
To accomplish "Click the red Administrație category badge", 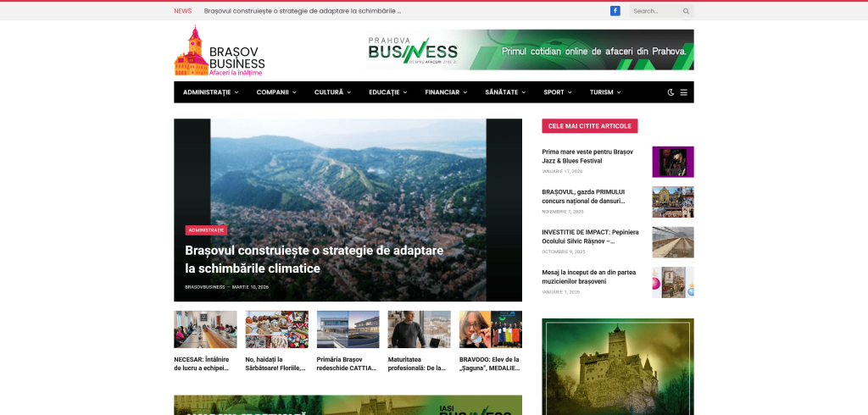I will (x=206, y=230).
